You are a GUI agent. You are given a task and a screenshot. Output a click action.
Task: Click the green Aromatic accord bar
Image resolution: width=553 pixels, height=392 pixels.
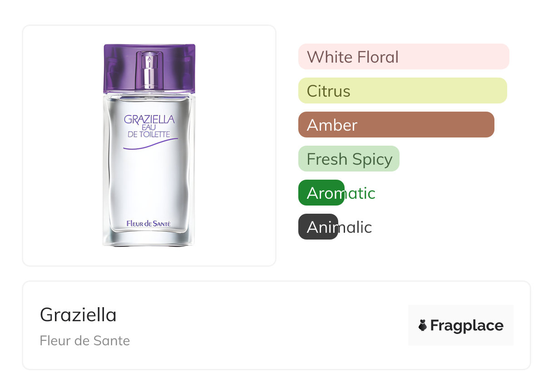tap(321, 193)
